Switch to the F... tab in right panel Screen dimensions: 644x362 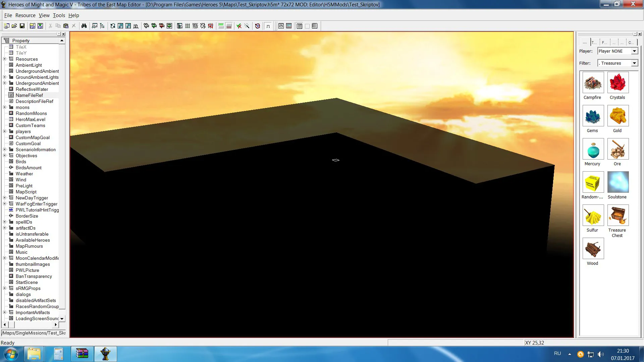point(604,42)
